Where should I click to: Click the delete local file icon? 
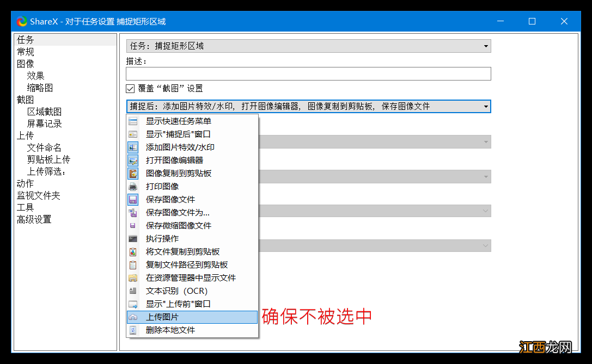coord(133,330)
